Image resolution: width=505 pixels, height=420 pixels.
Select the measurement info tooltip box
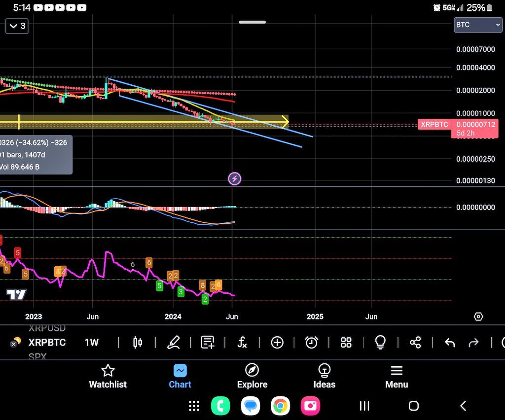pos(36,155)
